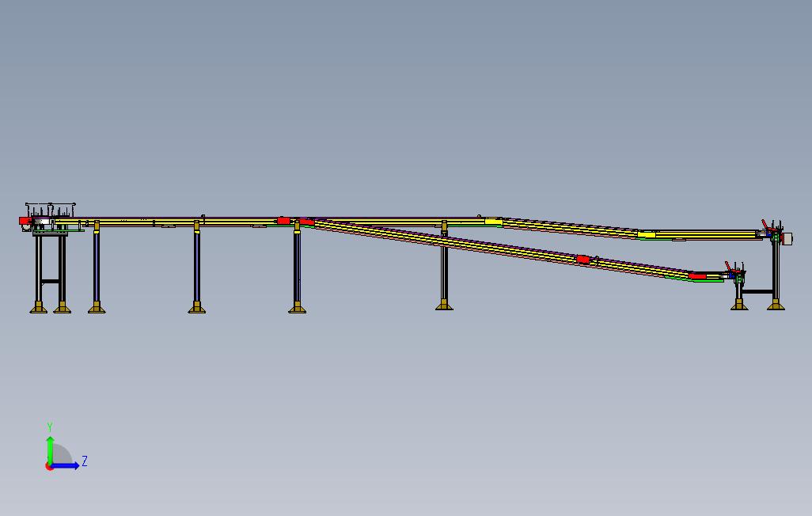Select the gray YZ plane quadrant of triad
812x516 pixels.
(x=62, y=455)
